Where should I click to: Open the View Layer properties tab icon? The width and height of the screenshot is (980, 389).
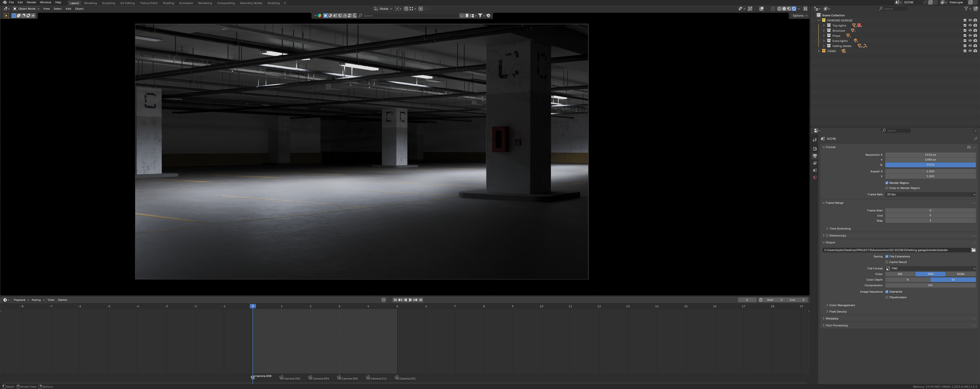click(815, 163)
